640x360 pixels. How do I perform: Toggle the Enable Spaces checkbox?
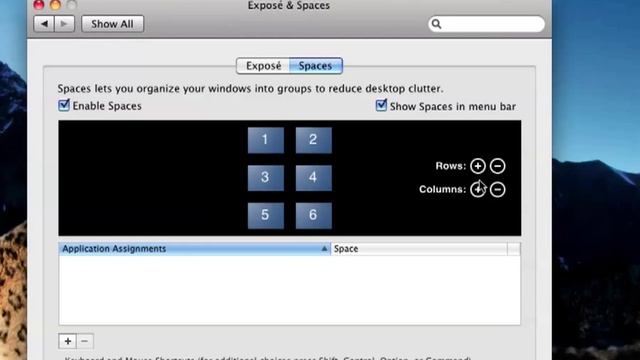pyautogui.click(x=64, y=105)
